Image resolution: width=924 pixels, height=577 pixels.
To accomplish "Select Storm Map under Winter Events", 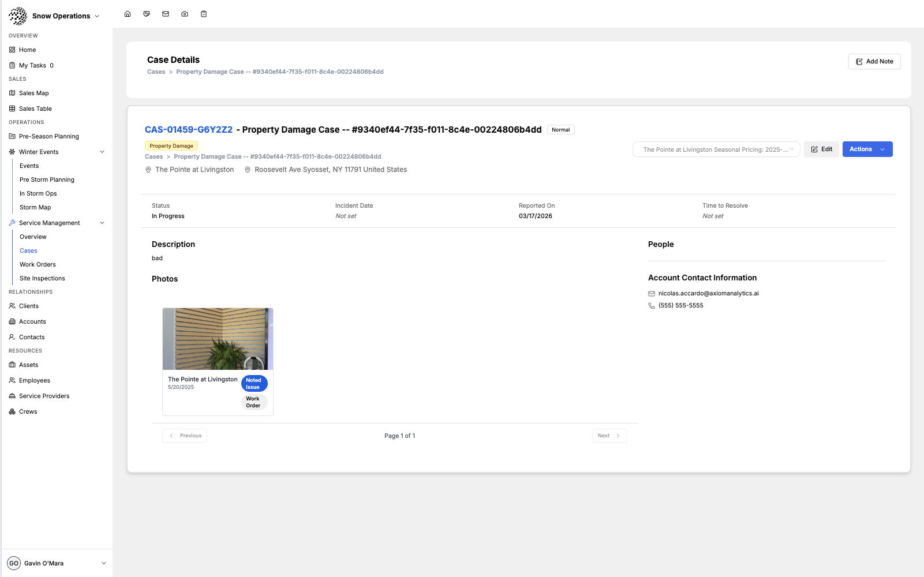I will 35,207.
